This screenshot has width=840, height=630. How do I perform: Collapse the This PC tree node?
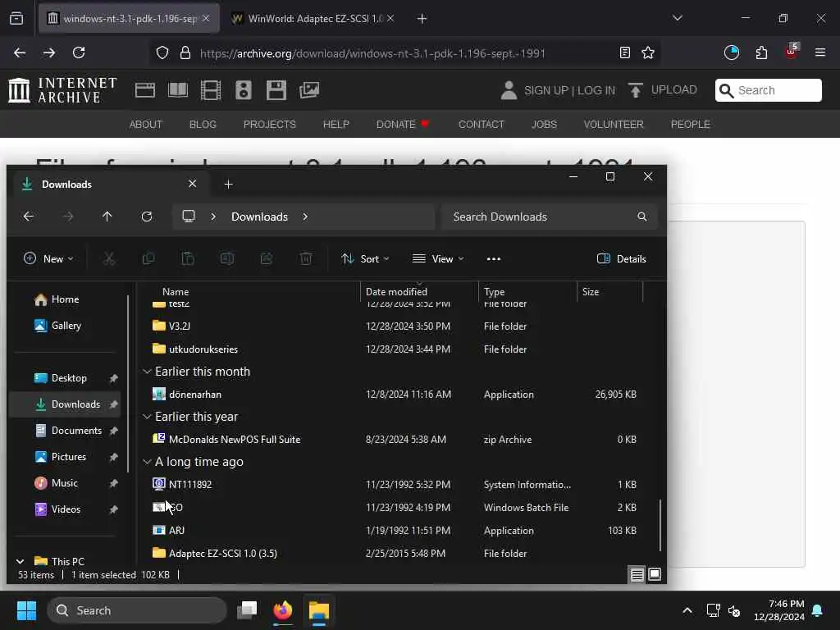(x=20, y=561)
